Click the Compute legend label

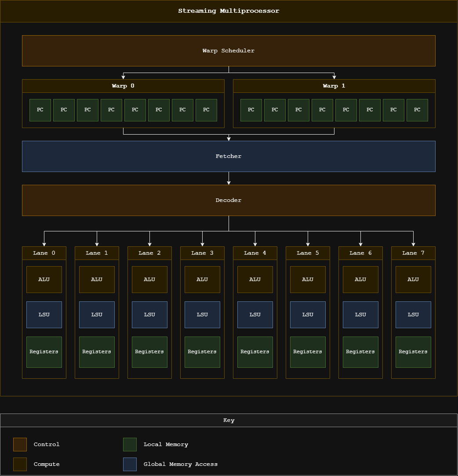tap(47, 465)
